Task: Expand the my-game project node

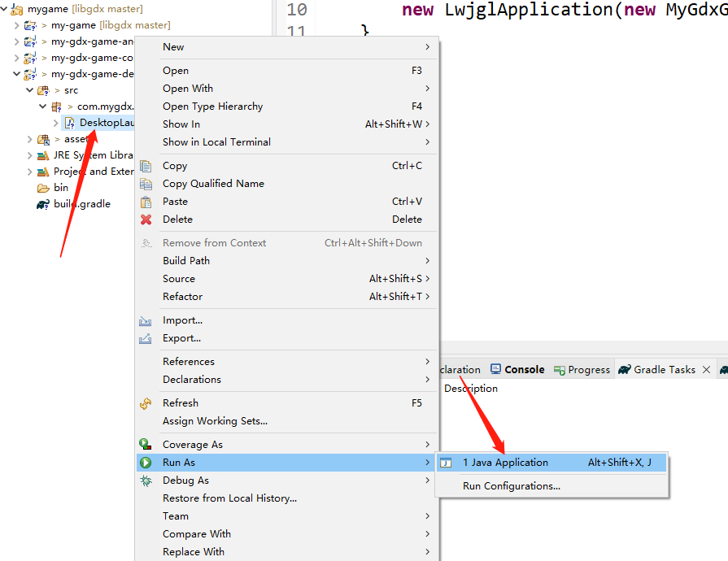Action: pos(17,25)
